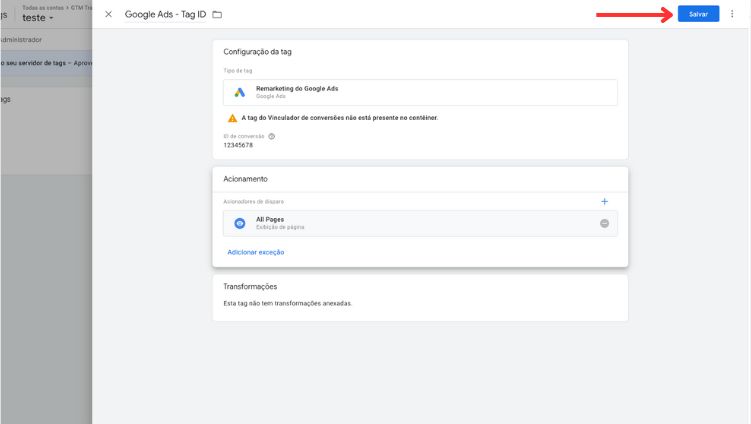Screen dimensions: 751x424
Task: Close the tag editor with the X icon
Action: click(x=109, y=14)
